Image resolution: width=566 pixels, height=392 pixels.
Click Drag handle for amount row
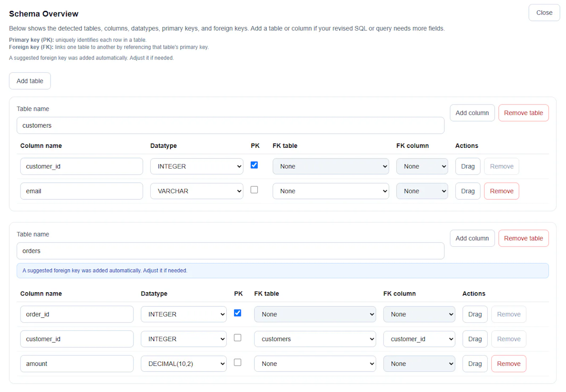click(x=475, y=364)
